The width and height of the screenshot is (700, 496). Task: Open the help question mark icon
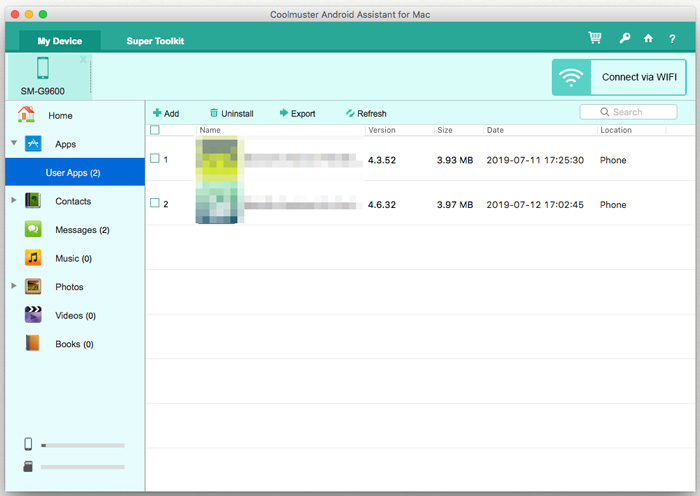click(672, 39)
